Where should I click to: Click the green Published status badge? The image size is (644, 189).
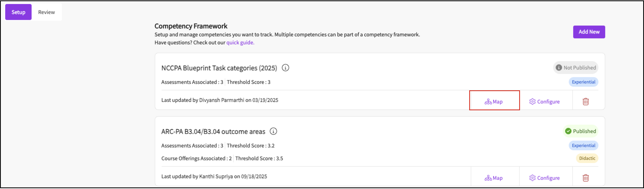click(580, 131)
